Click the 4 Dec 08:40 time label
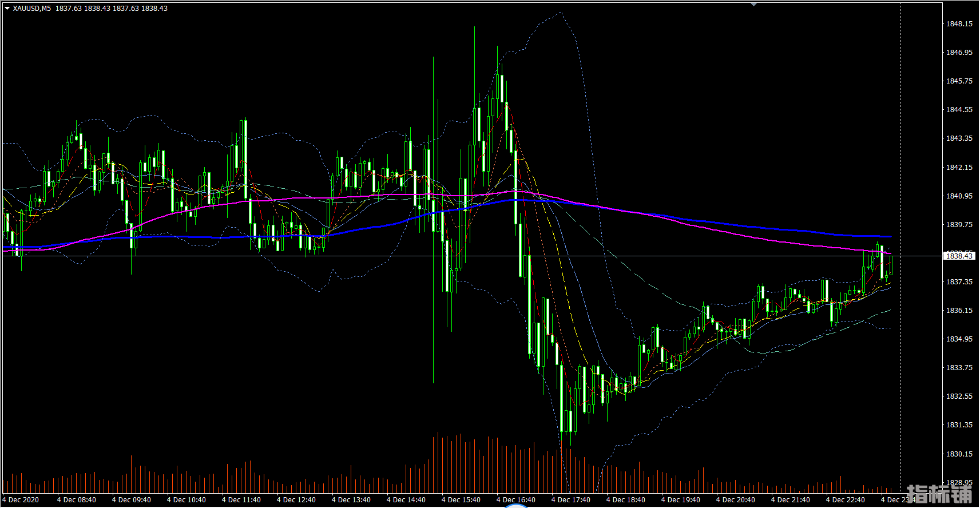This screenshot has height=508, width=980. click(77, 499)
